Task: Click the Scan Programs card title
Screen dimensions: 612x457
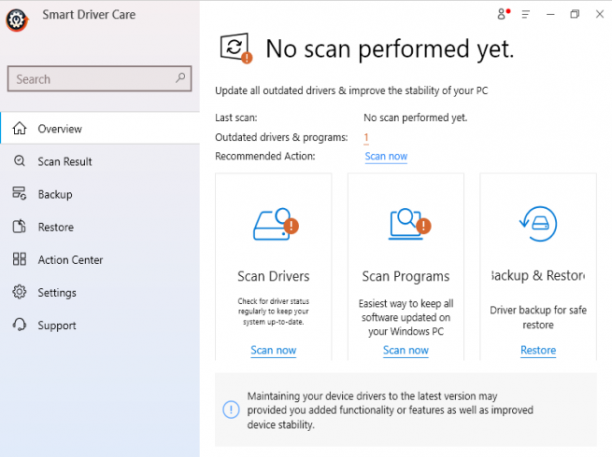Action: tap(406, 276)
